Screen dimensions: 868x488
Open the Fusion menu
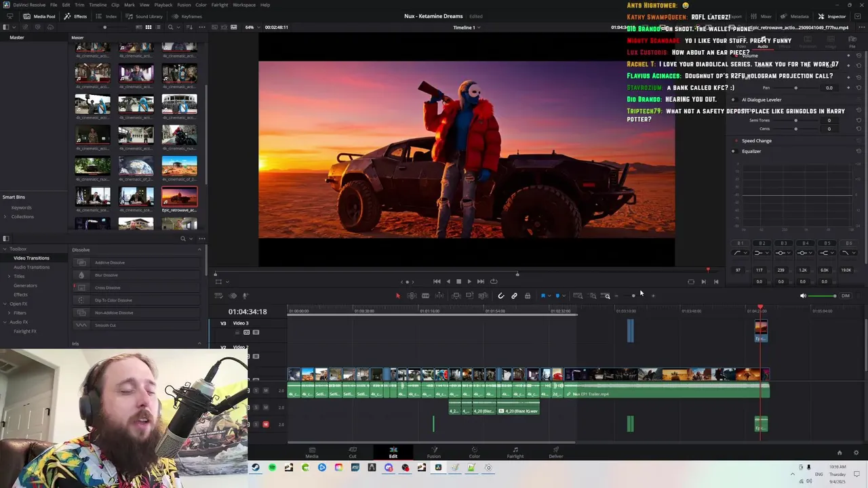(x=184, y=5)
